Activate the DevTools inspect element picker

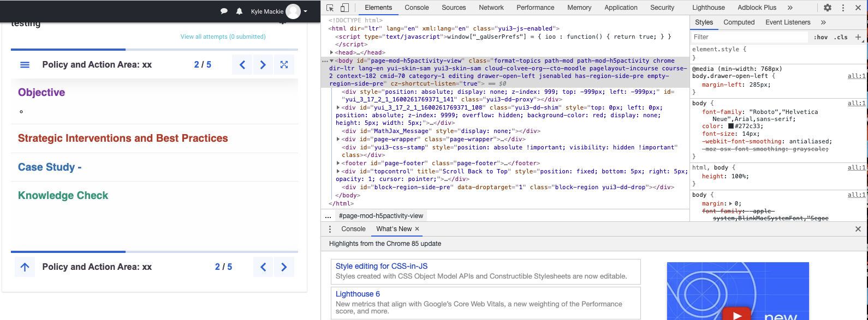(330, 8)
